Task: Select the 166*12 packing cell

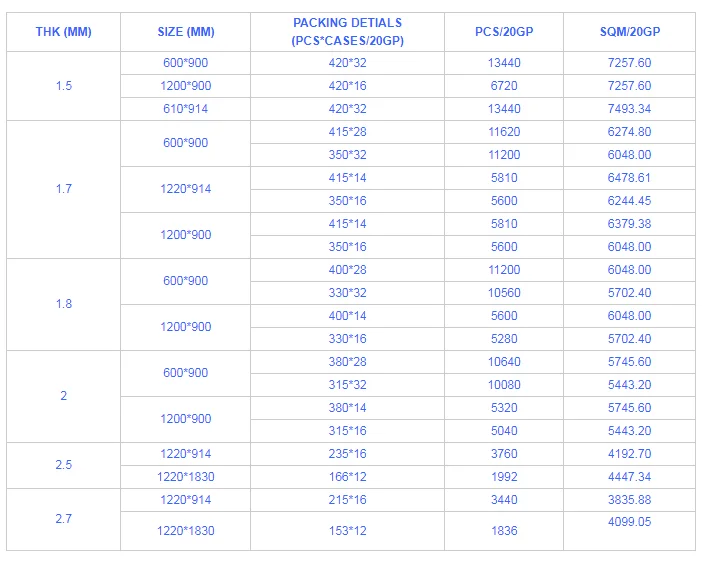Action: pyautogui.click(x=348, y=477)
